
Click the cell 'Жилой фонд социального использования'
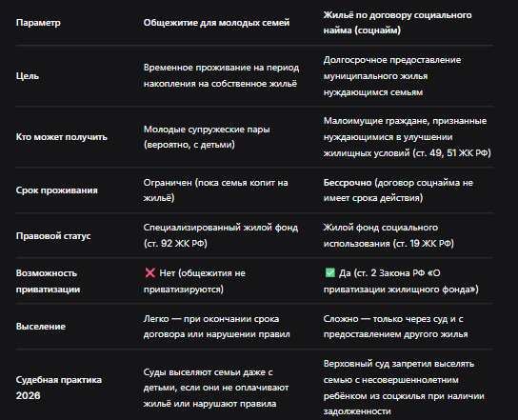point(388,235)
